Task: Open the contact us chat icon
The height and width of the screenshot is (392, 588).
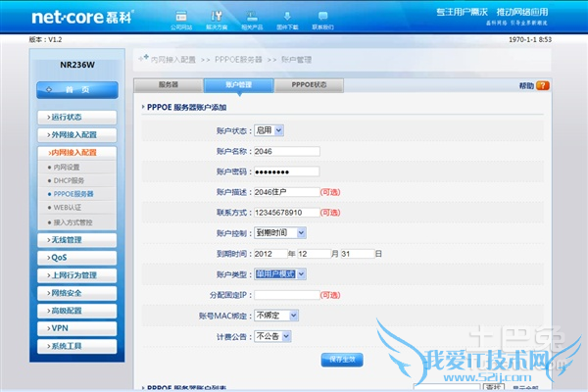Action: point(322,20)
